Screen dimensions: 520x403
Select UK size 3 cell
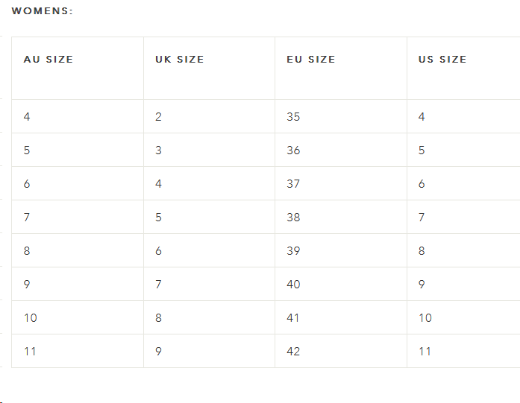[x=209, y=150]
